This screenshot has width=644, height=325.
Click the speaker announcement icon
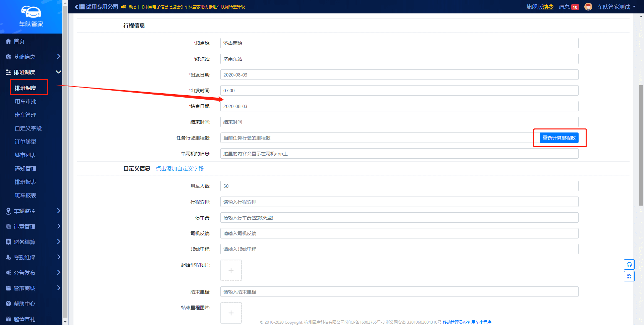click(x=123, y=7)
